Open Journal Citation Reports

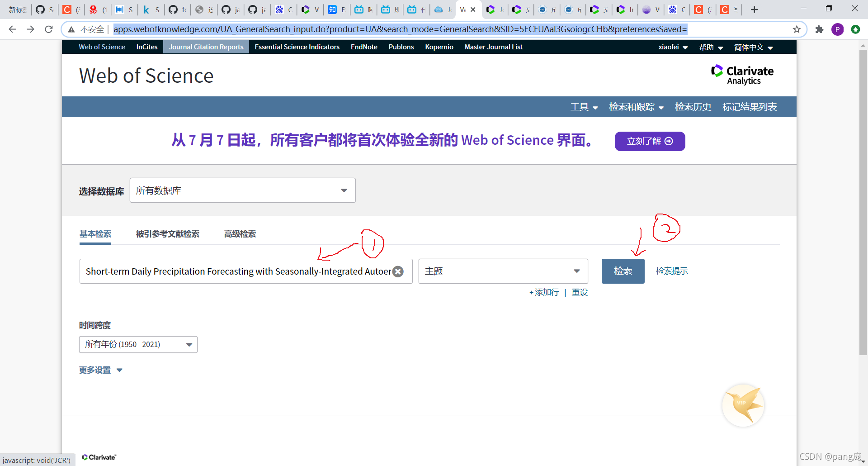point(206,47)
